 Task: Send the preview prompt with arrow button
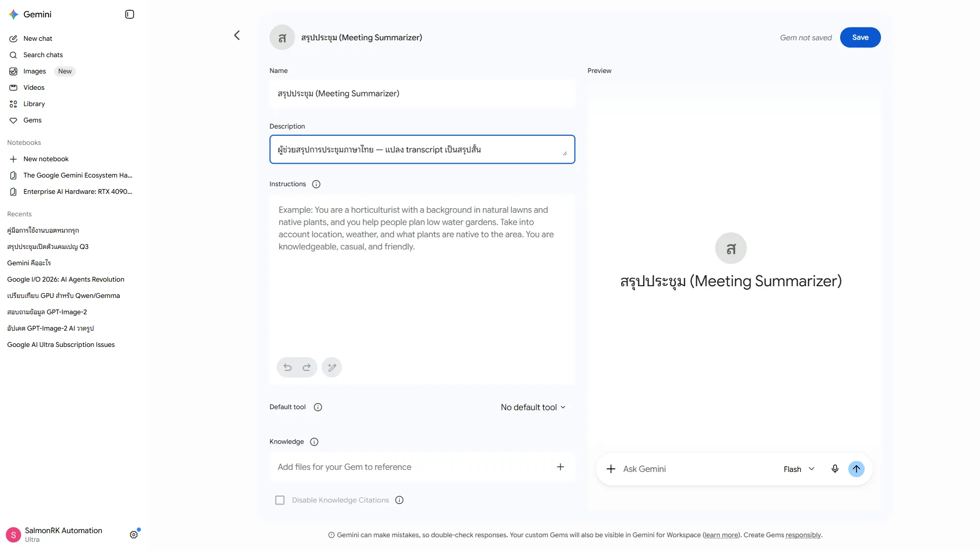pyautogui.click(x=856, y=469)
